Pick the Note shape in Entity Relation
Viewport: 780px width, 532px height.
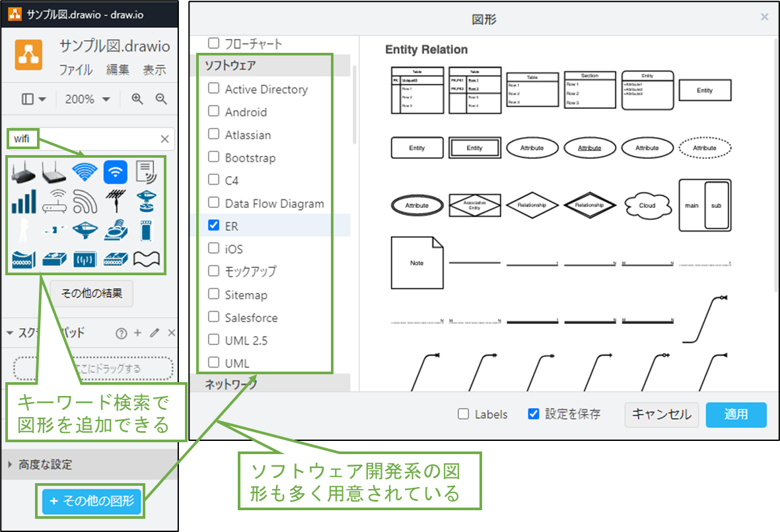(417, 263)
